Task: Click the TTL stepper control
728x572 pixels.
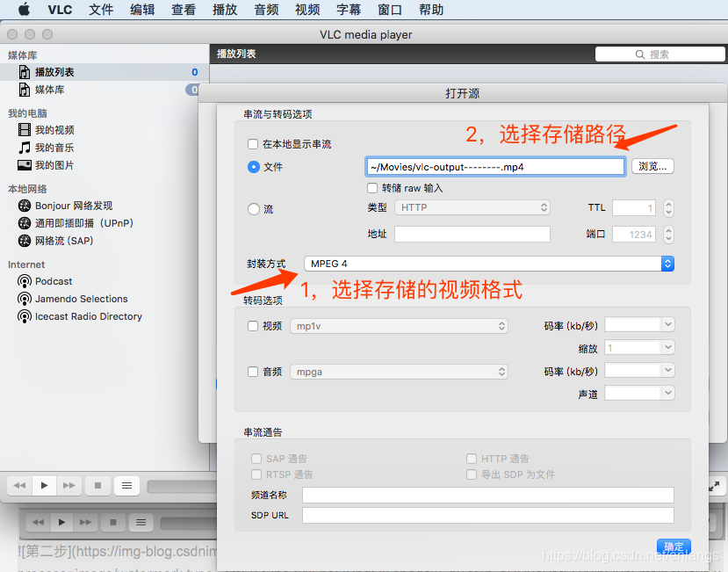Action: click(x=668, y=207)
